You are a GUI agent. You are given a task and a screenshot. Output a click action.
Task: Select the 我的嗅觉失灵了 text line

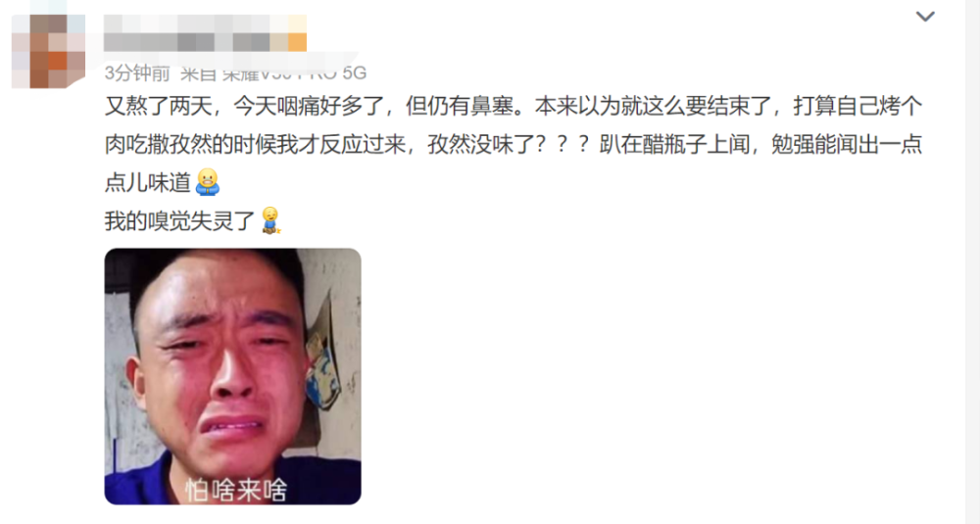180,221
